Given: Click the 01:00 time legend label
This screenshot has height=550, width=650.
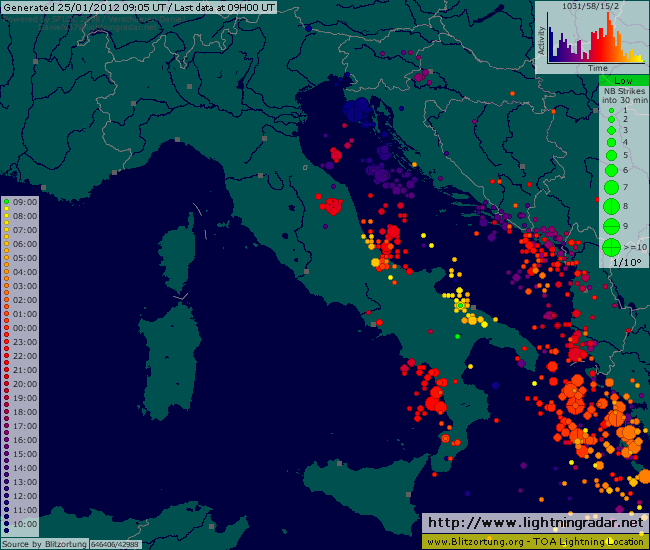Looking at the screenshot, I should click(x=25, y=314).
